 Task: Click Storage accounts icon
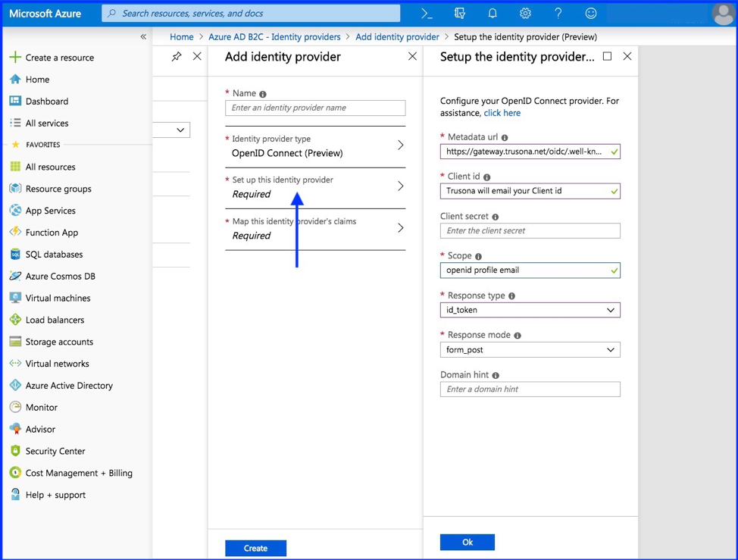[15, 342]
